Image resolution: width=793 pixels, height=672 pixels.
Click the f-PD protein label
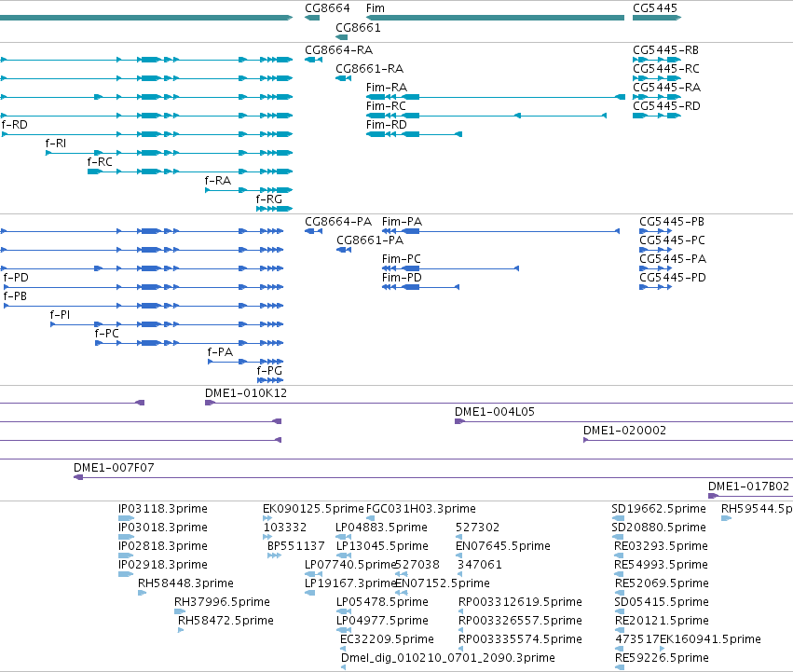(x=16, y=278)
